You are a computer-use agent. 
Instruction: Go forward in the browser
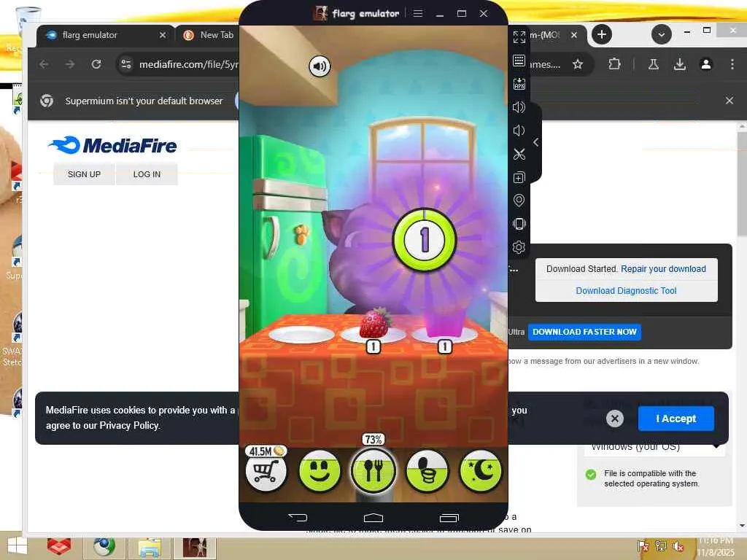point(70,64)
